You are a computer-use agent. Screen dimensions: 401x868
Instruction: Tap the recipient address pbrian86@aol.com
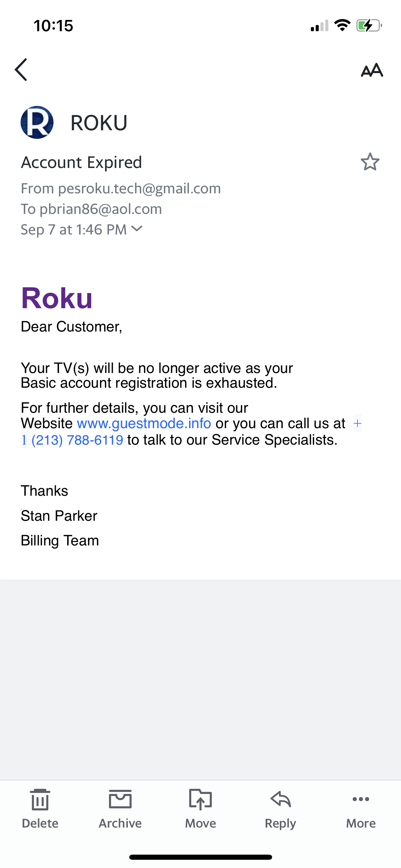point(101,209)
